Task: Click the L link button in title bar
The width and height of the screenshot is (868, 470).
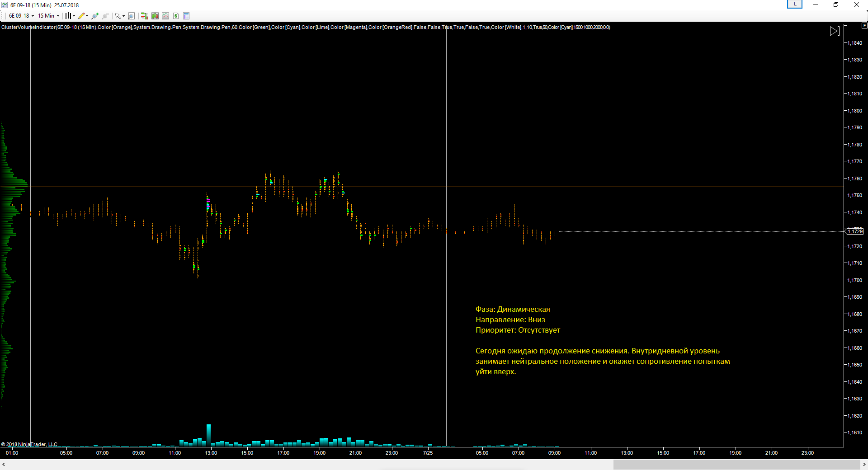Action: (x=795, y=4)
